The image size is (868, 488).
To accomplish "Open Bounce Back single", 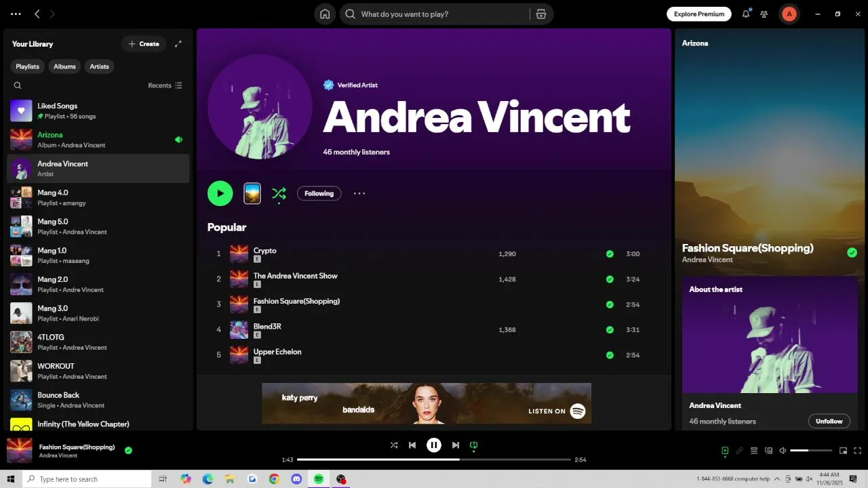I will pyautogui.click(x=98, y=400).
